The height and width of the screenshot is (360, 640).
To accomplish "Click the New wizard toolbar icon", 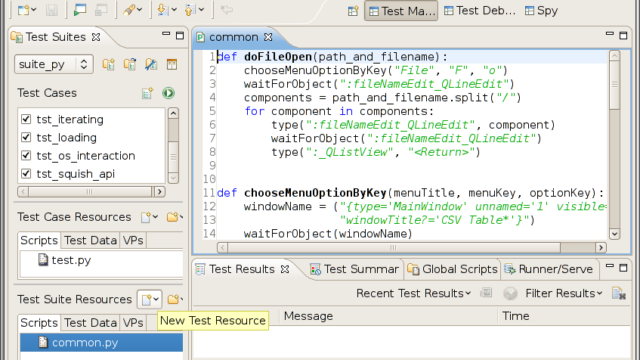I will (x=23, y=10).
